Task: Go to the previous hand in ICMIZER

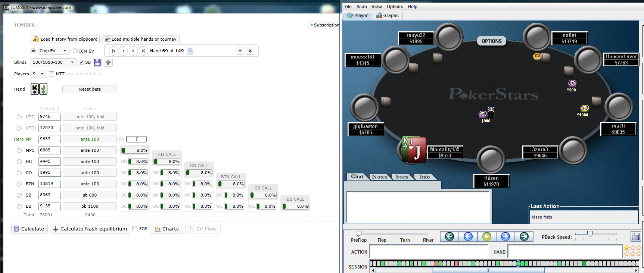Action: 123,51
